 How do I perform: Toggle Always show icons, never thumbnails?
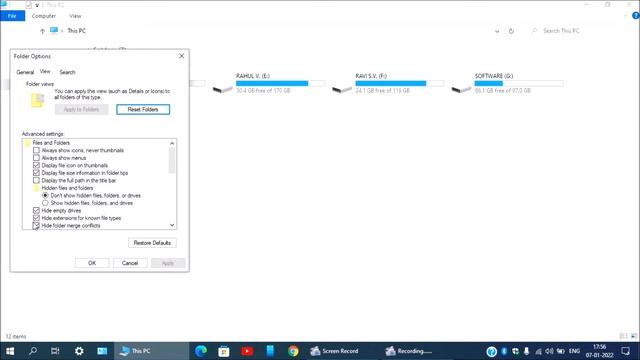point(36,150)
